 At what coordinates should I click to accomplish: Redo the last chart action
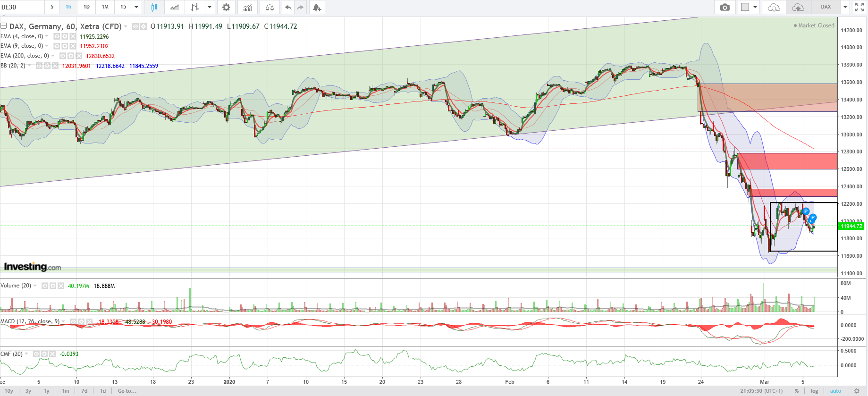coord(300,7)
